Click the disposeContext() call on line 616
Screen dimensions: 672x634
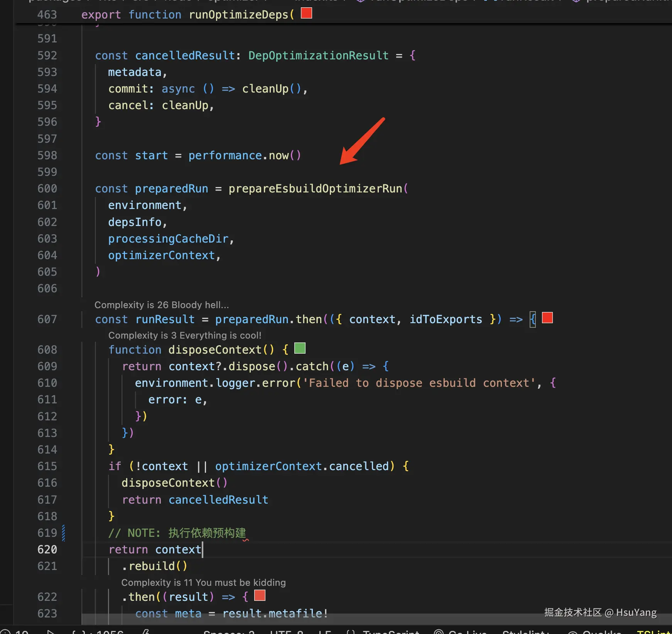coord(174,483)
